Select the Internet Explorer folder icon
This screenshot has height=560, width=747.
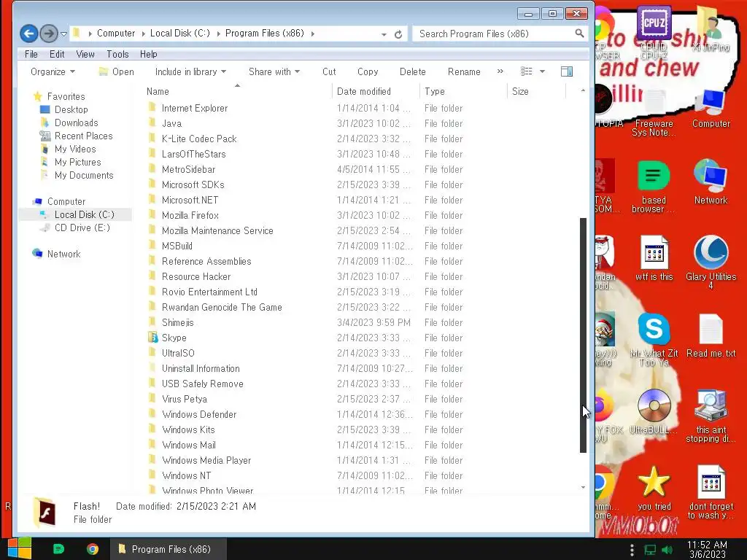[152, 108]
